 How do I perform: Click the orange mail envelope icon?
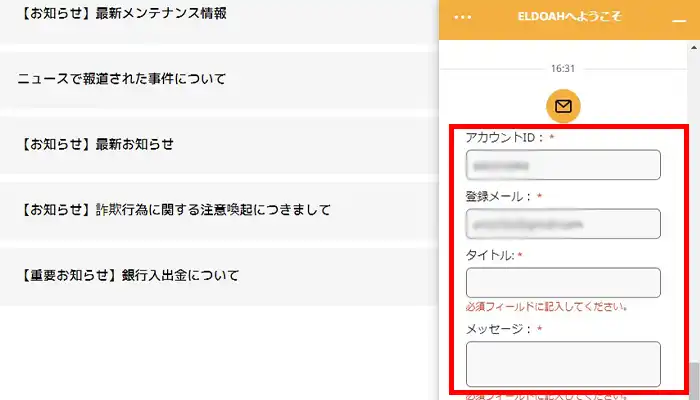[x=563, y=106]
